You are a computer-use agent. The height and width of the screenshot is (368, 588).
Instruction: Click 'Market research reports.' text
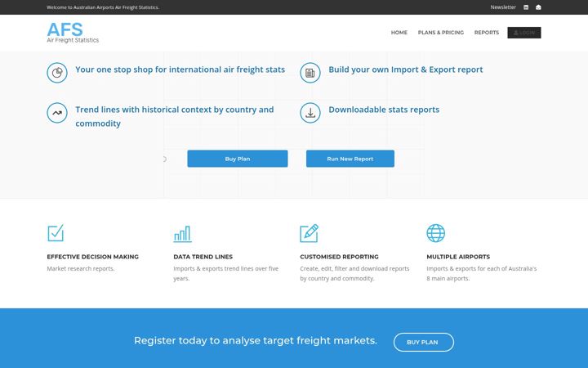coord(81,268)
